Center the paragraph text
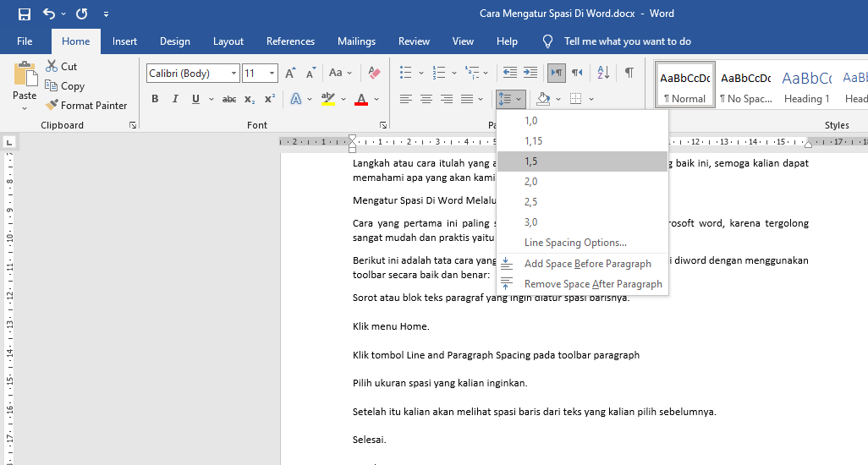The height and width of the screenshot is (465, 868). tap(426, 99)
